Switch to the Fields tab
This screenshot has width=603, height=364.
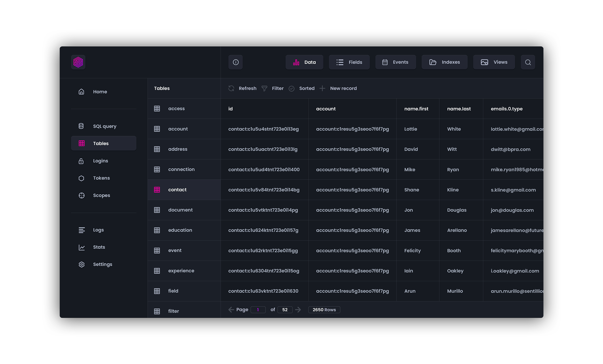point(349,62)
